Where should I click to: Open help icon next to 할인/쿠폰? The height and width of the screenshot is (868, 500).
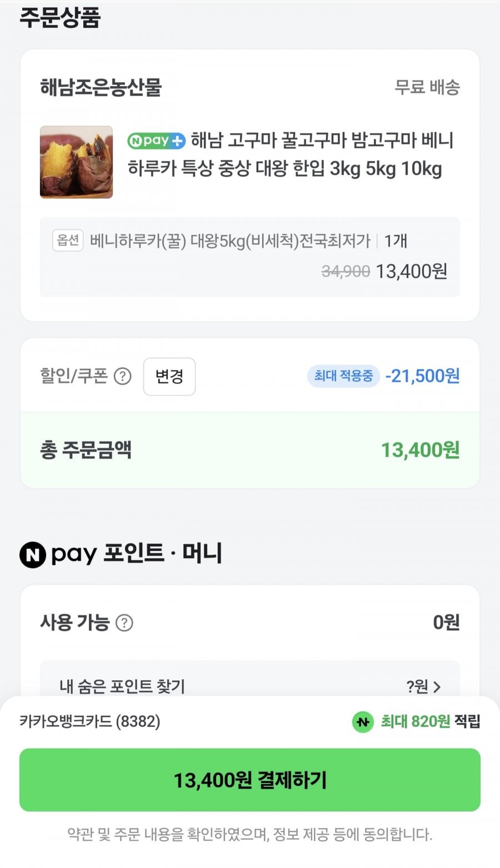point(122,377)
